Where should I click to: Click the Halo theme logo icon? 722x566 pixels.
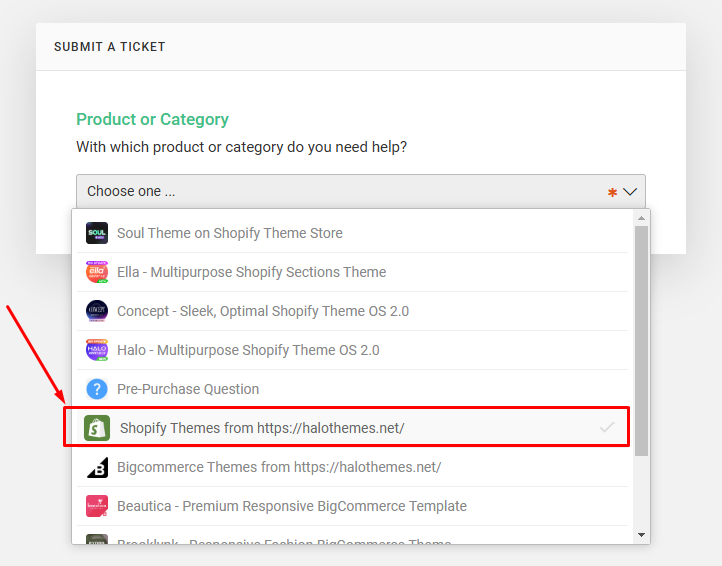point(97,350)
